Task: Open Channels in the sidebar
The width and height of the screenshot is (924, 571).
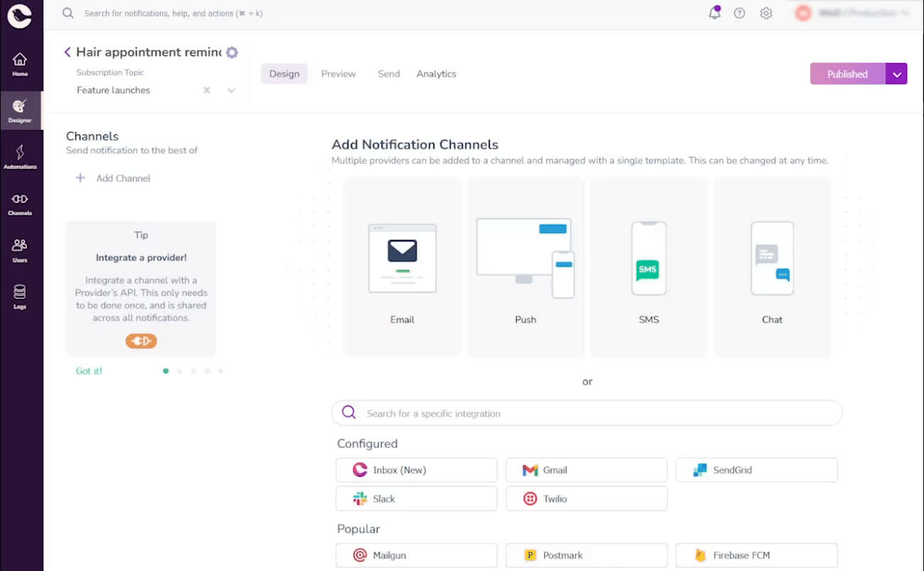Action: coord(20,204)
